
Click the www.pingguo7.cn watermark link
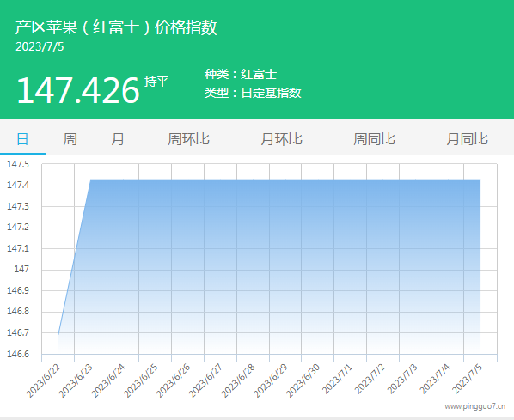tap(475, 406)
